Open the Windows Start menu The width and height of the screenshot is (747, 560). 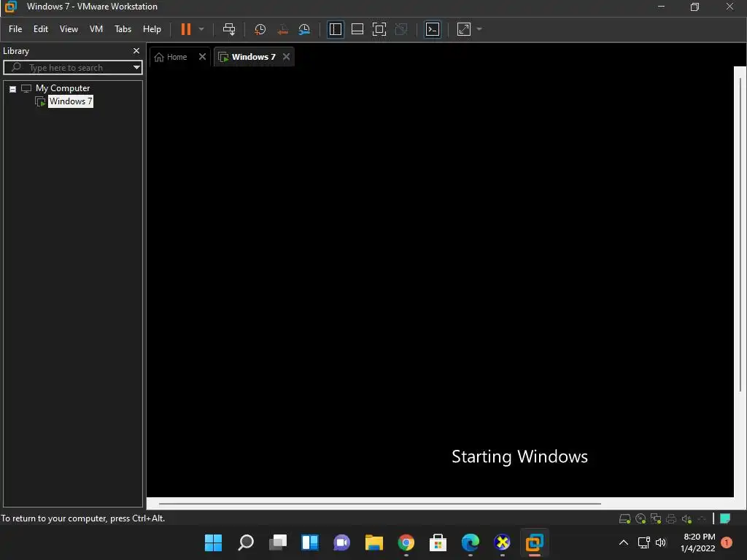point(214,542)
